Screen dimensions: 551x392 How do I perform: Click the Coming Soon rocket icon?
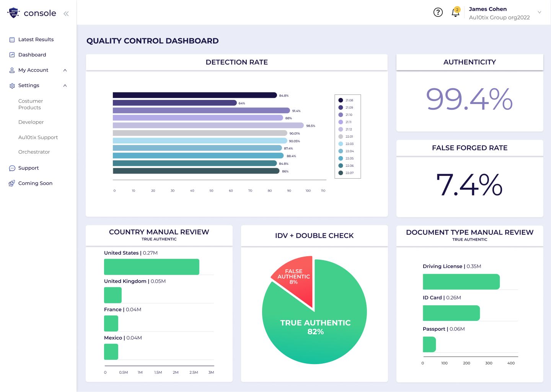(x=12, y=184)
